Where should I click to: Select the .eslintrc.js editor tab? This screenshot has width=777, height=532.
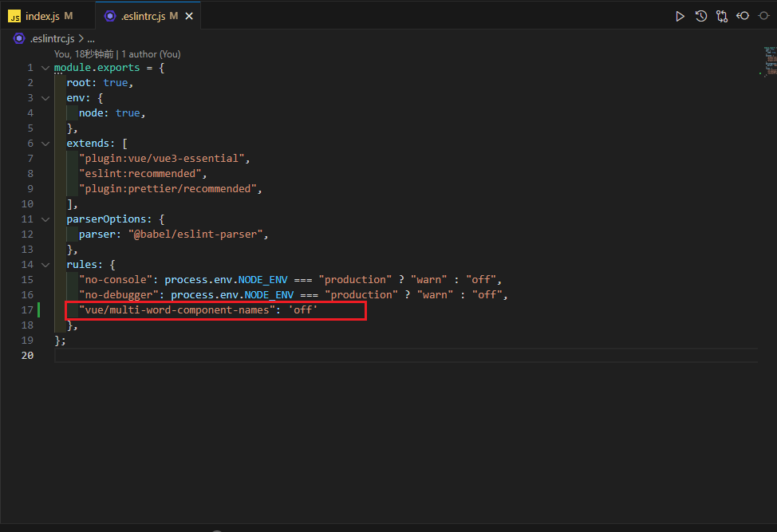click(x=148, y=16)
